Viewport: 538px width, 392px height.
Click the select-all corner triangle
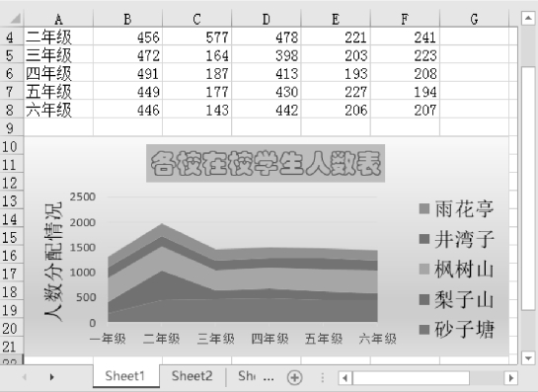[15, 19]
